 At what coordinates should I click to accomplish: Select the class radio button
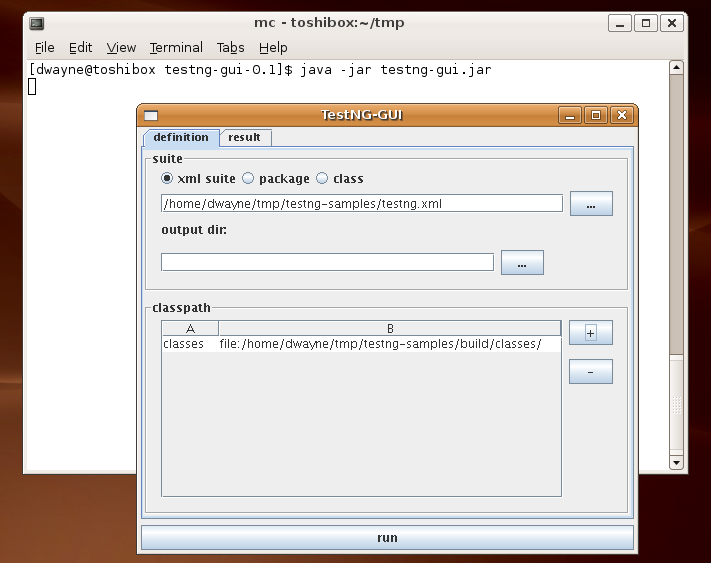point(322,179)
